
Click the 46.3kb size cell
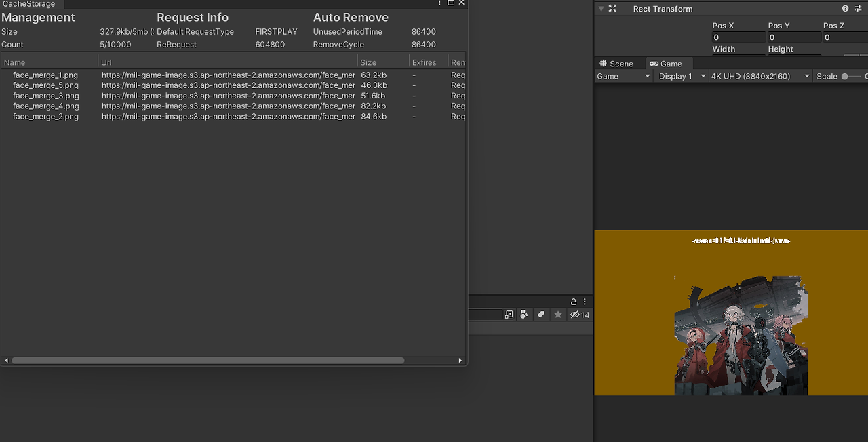click(x=374, y=85)
